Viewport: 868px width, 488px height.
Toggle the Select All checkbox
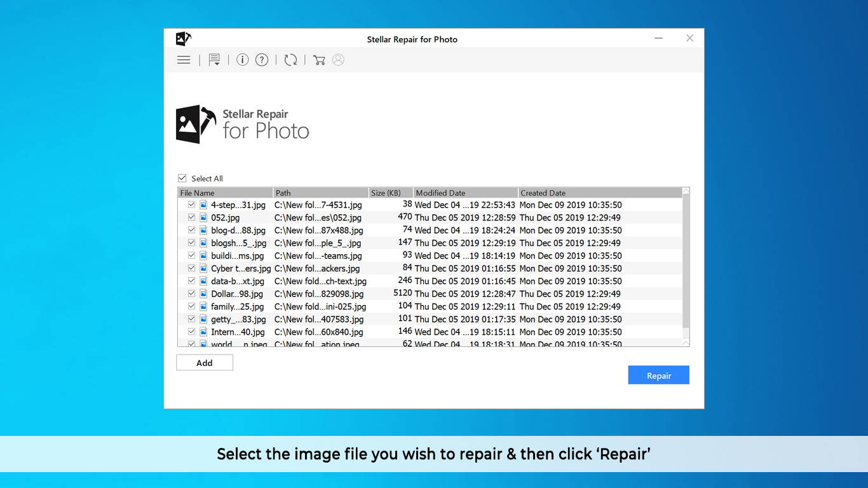point(182,179)
